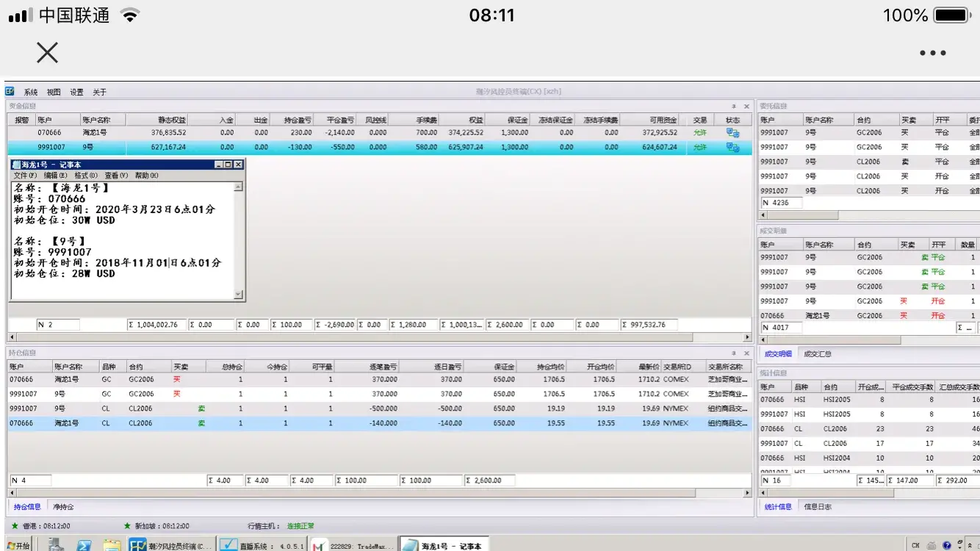Open the 设置 menu
The width and height of the screenshot is (980, 551).
pyautogui.click(x=77, y=92)
